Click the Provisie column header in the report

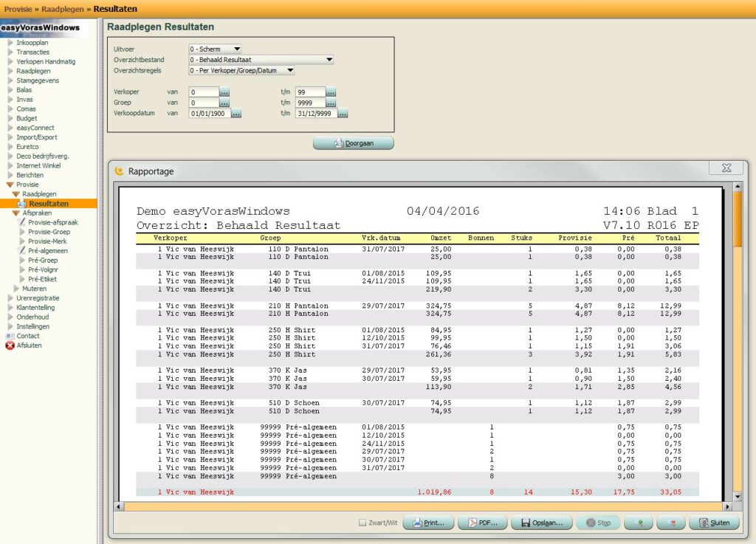point(574,238)
